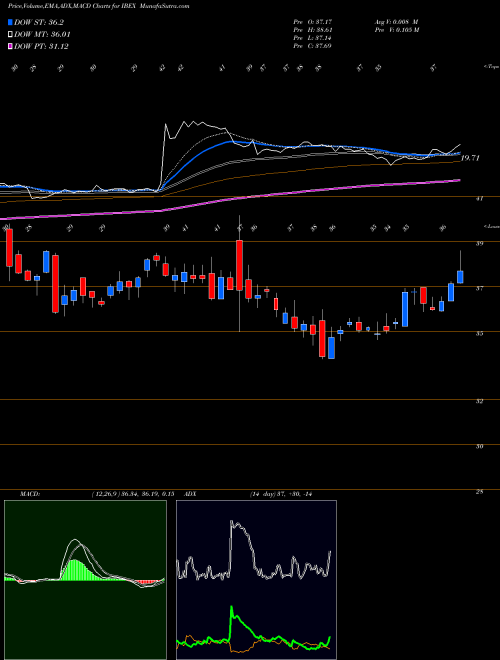
Task: Click the 'Pre C: 37.69' value
Action: (x=313, y=46)
